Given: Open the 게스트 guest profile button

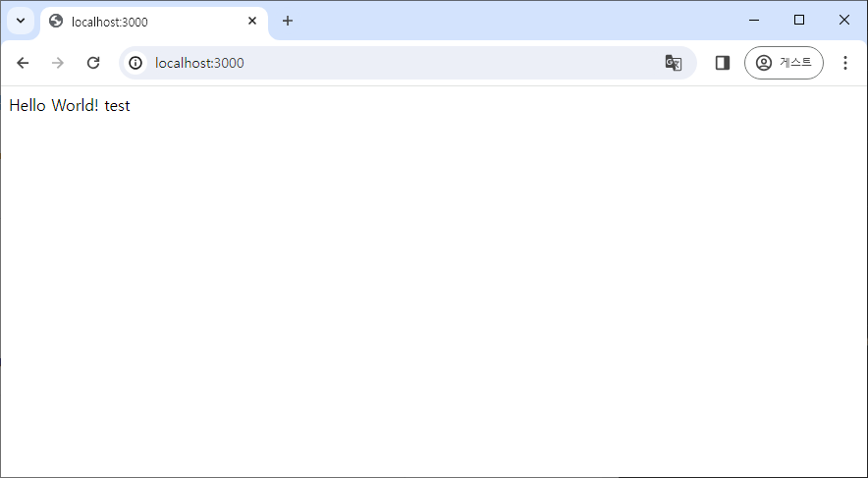Looking at the screenshot, I should pyautogui.click(x=784, y=63).
